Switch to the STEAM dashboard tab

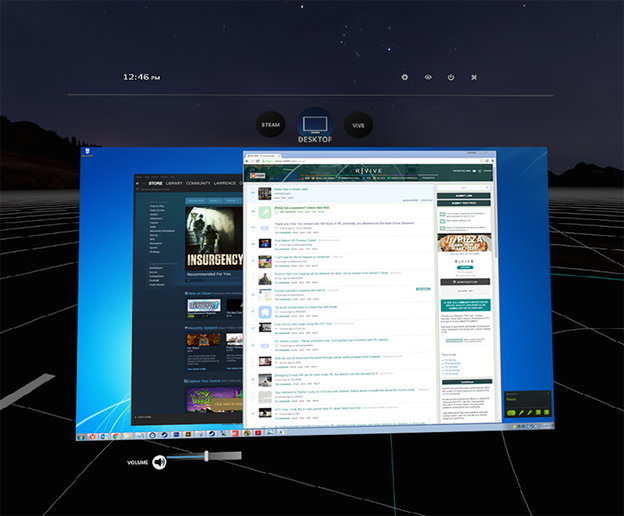pos(270,125)
